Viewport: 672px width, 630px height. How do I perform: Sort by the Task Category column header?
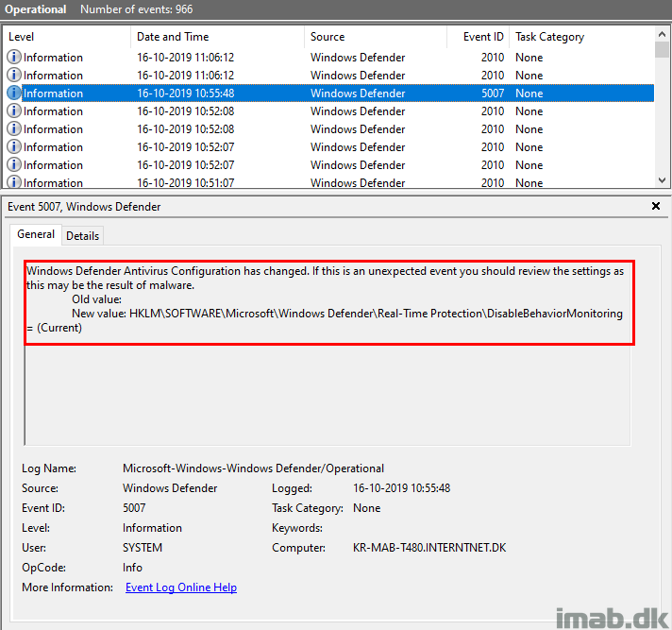tap(581, 37)
